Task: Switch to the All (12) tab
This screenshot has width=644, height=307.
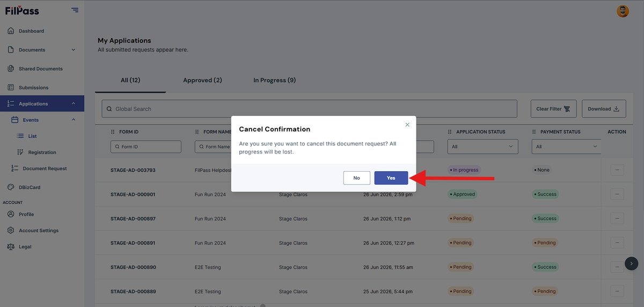Action: (x=130, y=80)
